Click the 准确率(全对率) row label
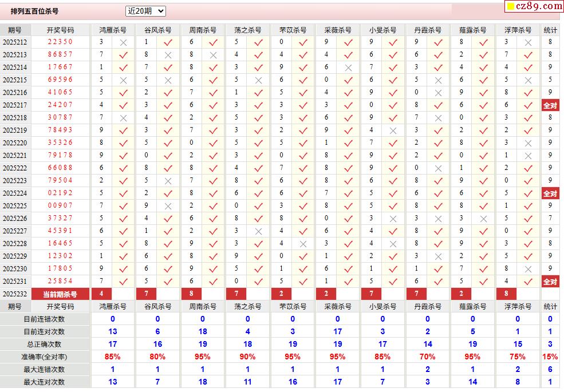 click(x=44, y=357)
